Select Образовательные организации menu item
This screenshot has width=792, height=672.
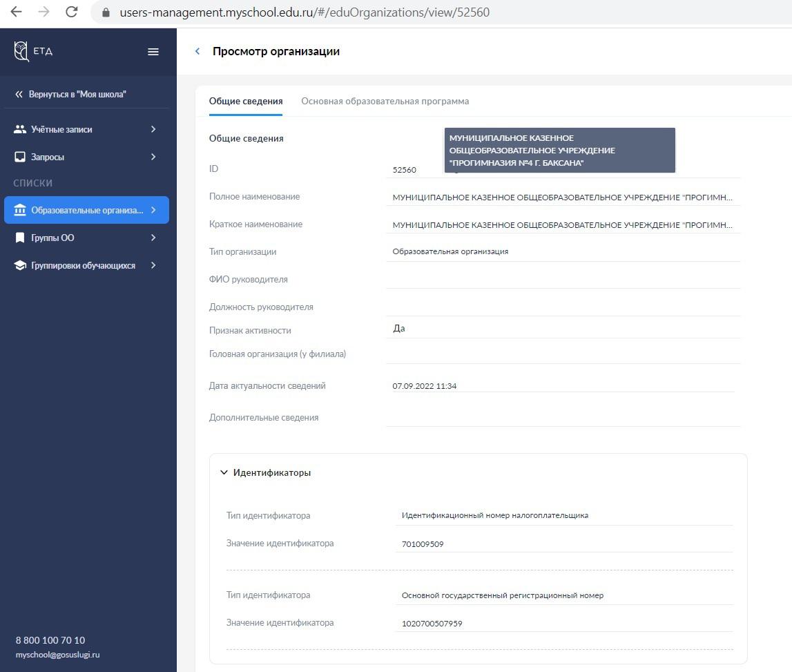pos(86,210)
